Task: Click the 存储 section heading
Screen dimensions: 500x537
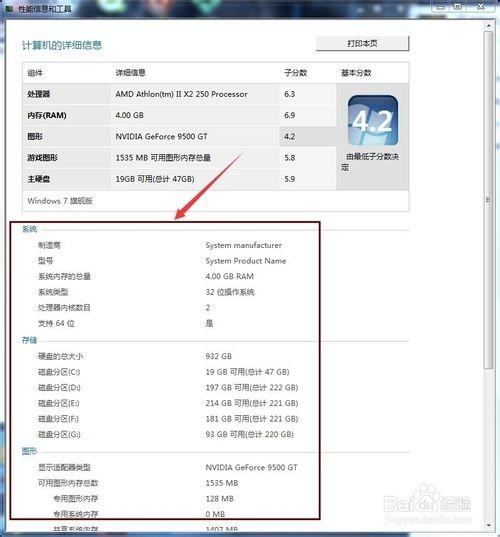Action: point(29,340)
